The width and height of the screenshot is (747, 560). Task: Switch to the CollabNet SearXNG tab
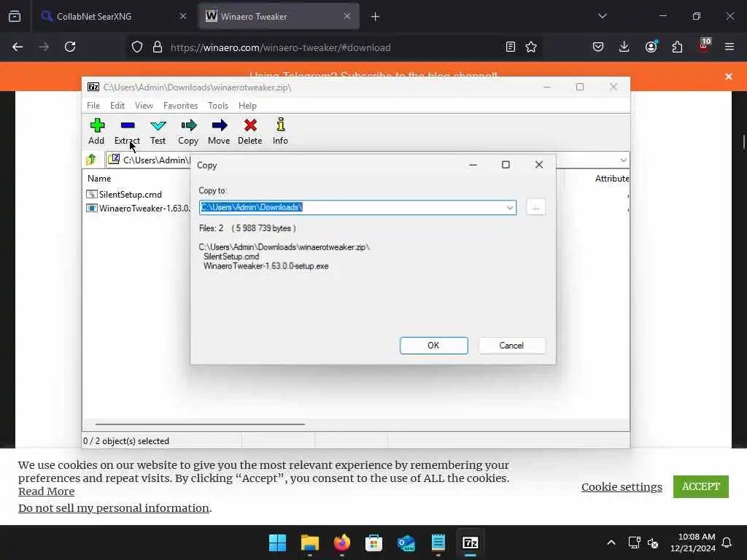pos(113,16)
